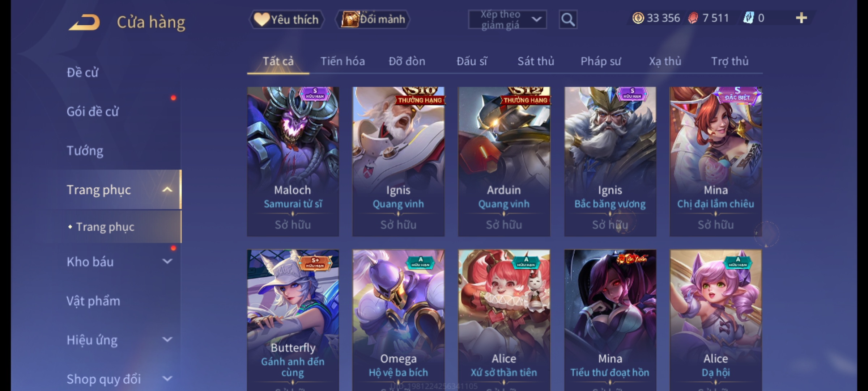
Task: Open the search magnifier icon
Action: [568, 20]
